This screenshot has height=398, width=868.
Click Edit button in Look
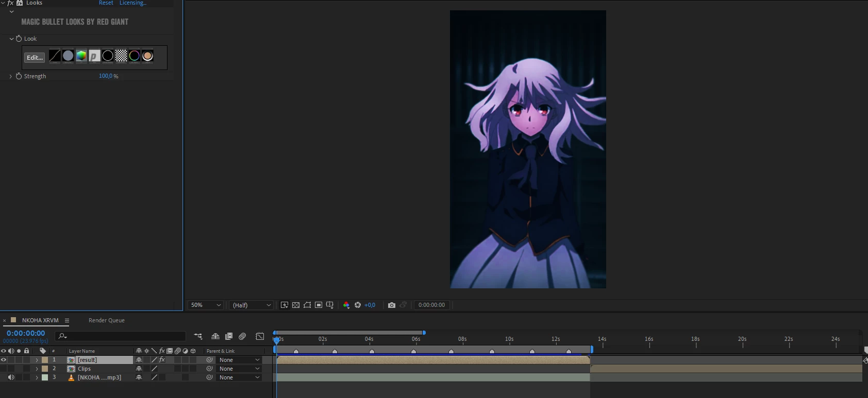pos(35,58)
